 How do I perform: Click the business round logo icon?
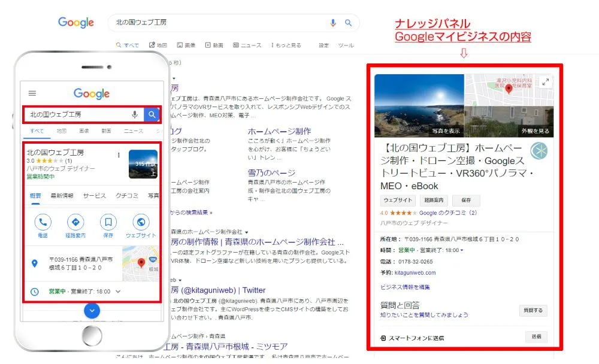539,151
